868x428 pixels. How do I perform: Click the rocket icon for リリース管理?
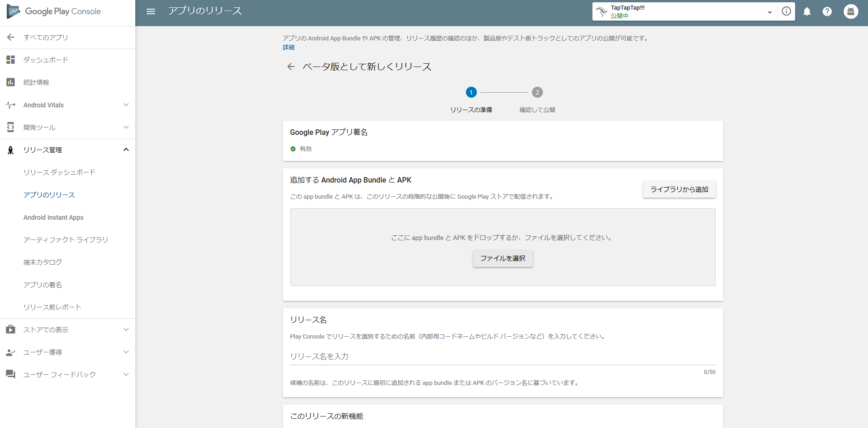click(x=11, y=150)
